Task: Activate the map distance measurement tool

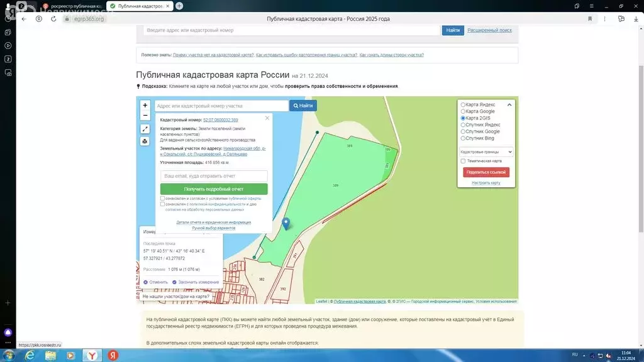Action: (145, 129)
